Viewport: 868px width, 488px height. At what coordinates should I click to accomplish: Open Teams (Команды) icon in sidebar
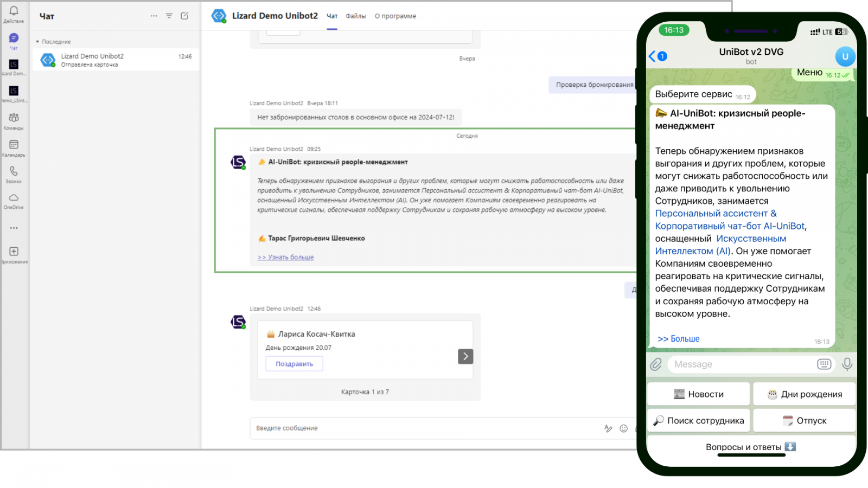point(14,118)
